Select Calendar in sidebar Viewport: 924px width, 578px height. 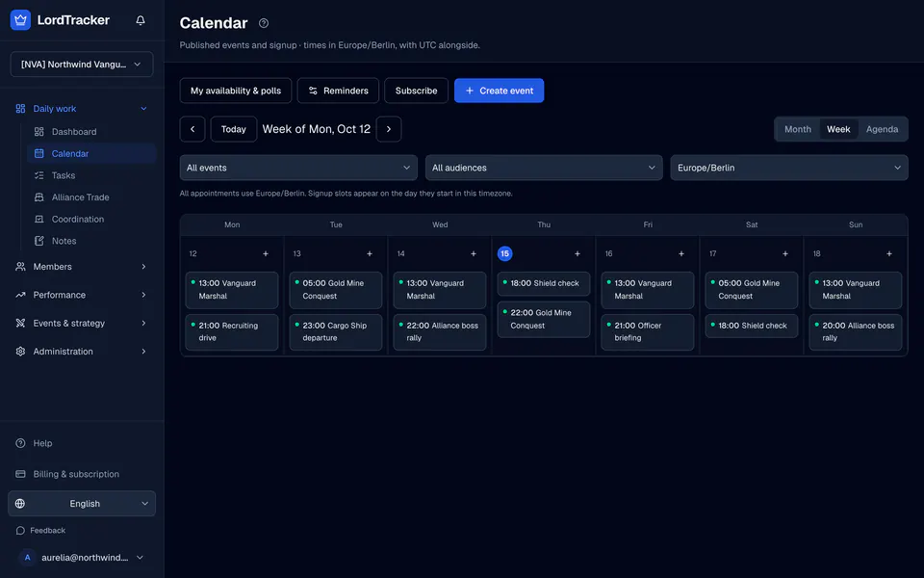click(91, 153)
